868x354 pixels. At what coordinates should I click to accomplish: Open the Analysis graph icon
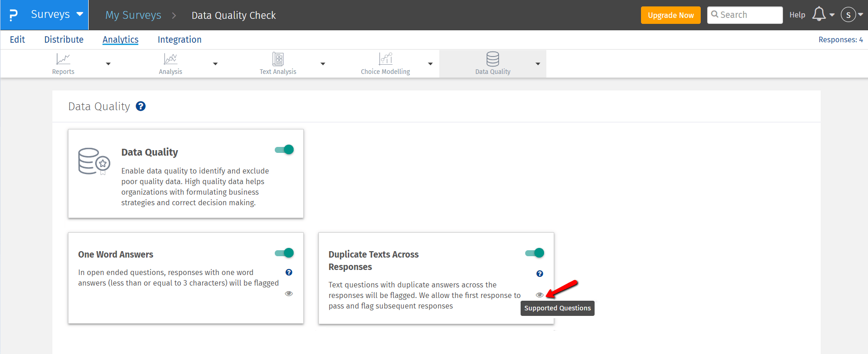pos(170,59)
